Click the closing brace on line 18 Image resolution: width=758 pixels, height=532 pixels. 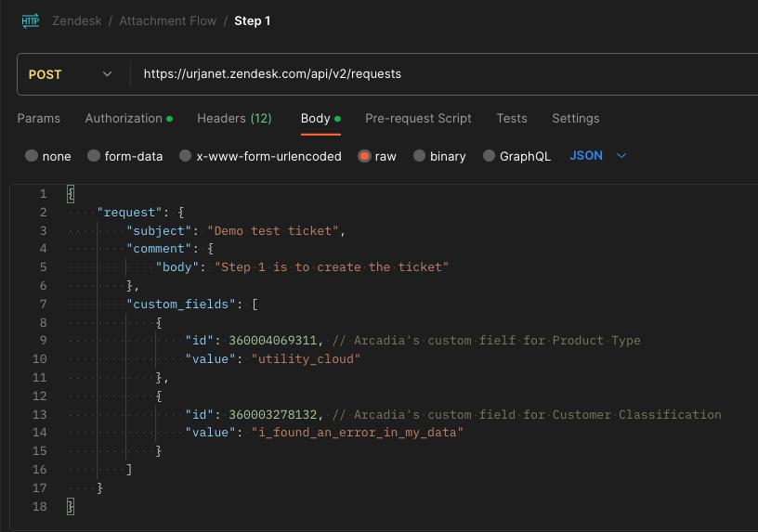click(x=71, y=506)
